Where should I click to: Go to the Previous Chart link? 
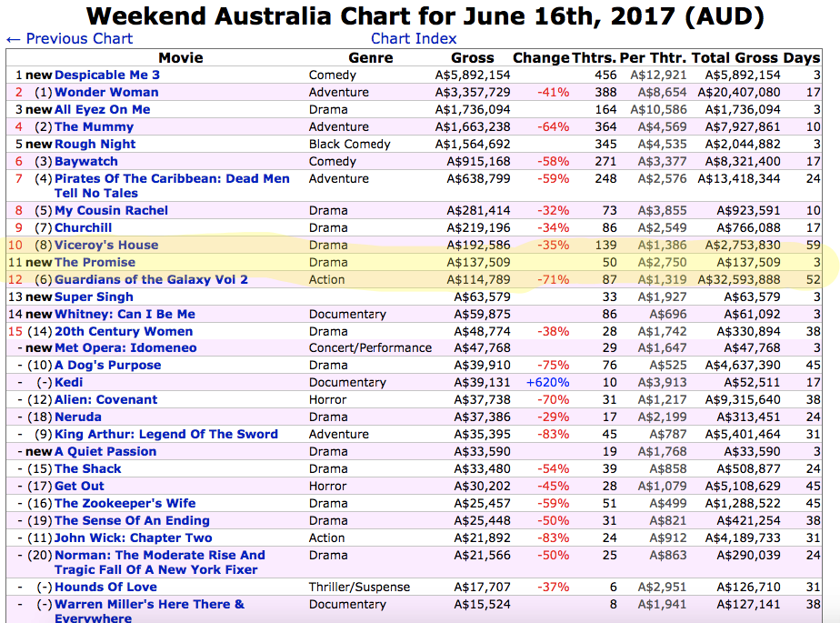pyautogui.click(x=70, y=38)
